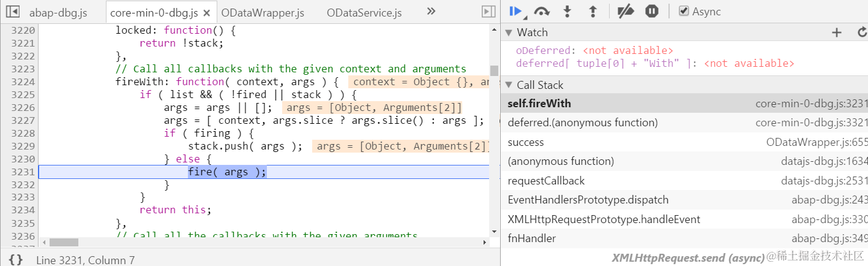Toggle pause on exceptions
The image size is (868, 266).
(x=651, y=11)
